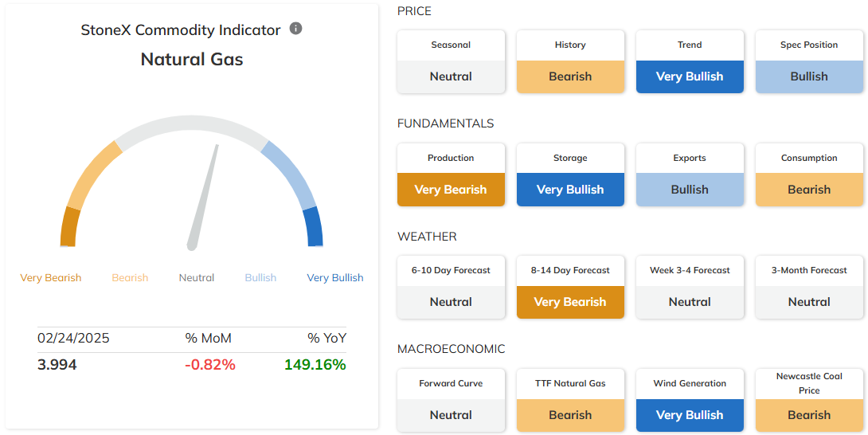Open the Week 3-4 Forecast card

[690, 287]
